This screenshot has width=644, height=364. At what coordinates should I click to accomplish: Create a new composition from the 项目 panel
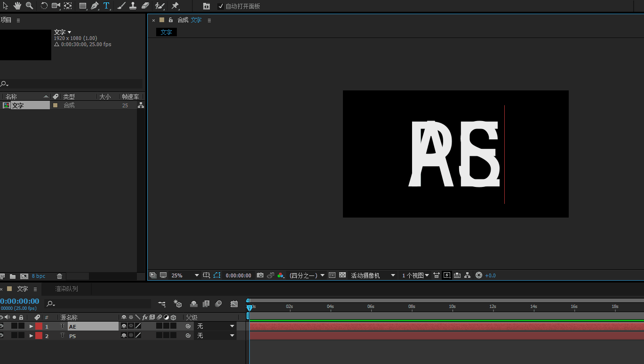(24, 276)
